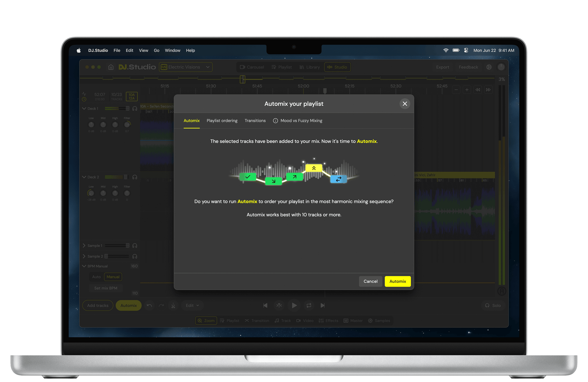Open the Electric Visions mix dropdown

click(x=186, y=67)
